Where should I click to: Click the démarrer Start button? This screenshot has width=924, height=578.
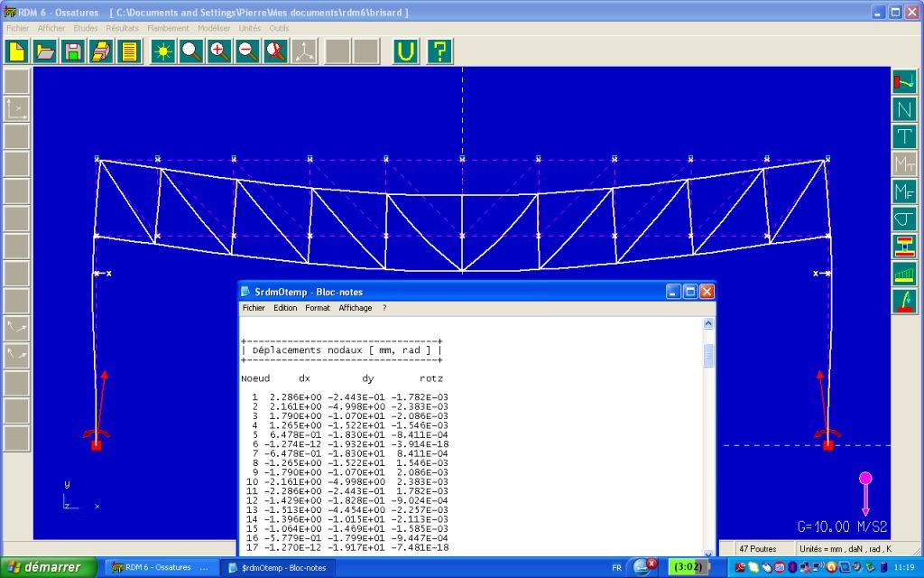pos(43,567)
